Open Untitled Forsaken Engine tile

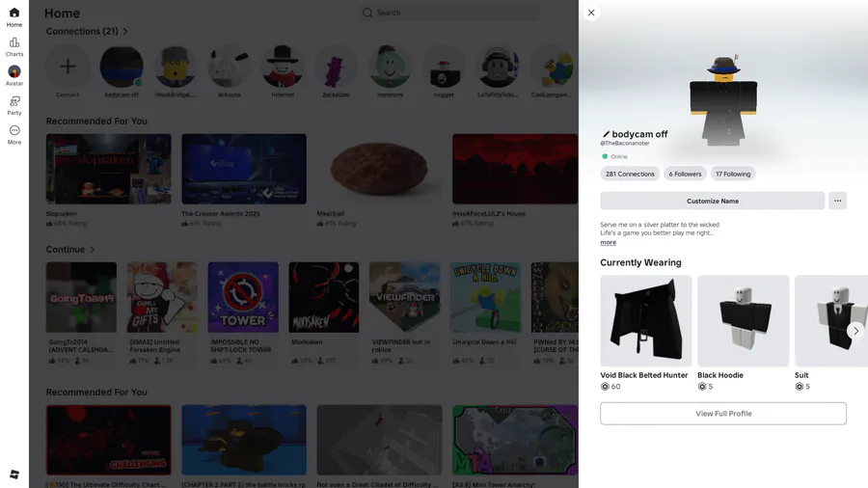pyautogui.click(x=162, y=297)
